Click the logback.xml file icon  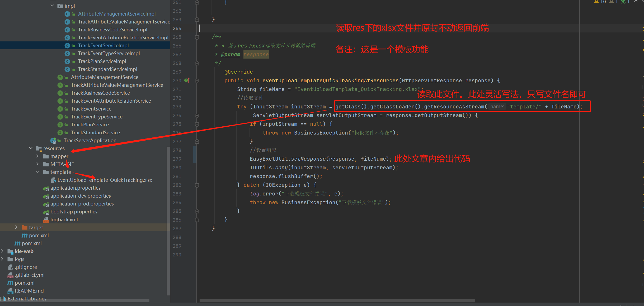click(46, 220)
